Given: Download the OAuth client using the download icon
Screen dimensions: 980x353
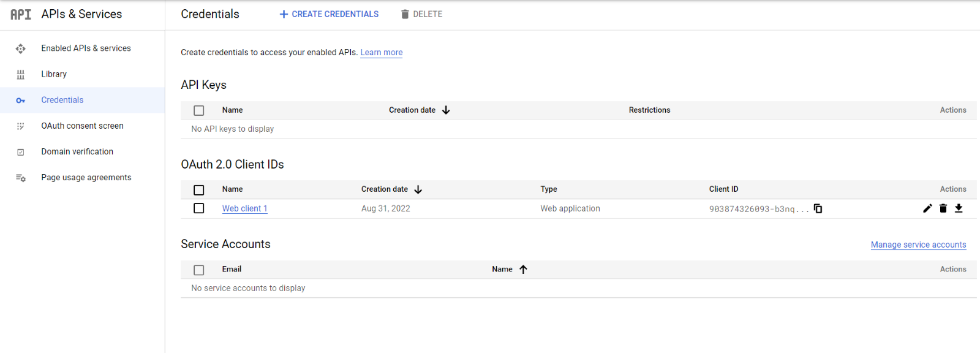Looking at the screenshot, I should (x=959, y=208).
